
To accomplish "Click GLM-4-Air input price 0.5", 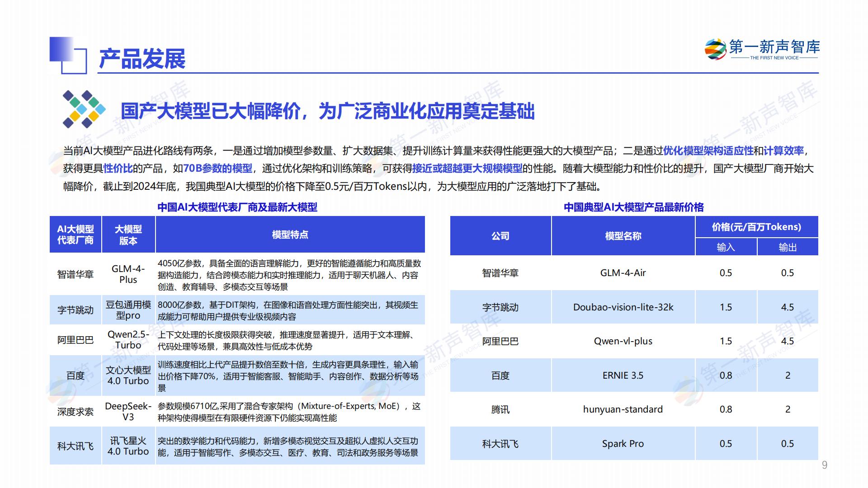I will pyautogui.click(x=726, y=273).
